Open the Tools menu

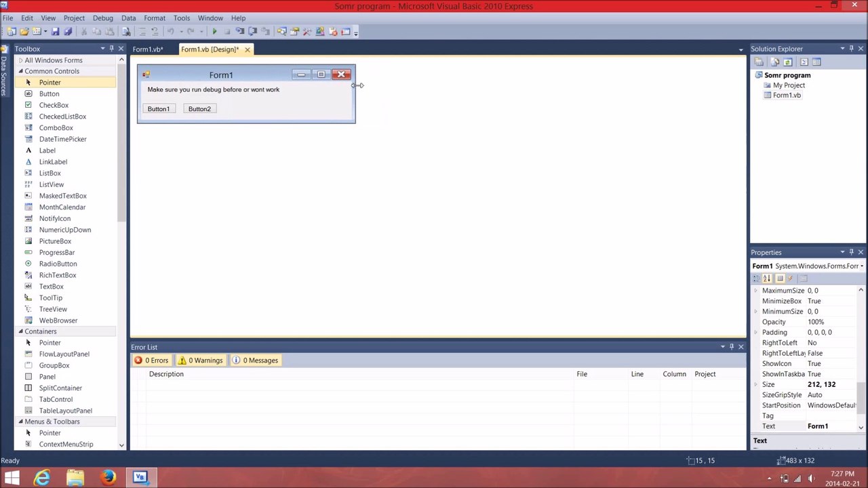coord(181,18)
